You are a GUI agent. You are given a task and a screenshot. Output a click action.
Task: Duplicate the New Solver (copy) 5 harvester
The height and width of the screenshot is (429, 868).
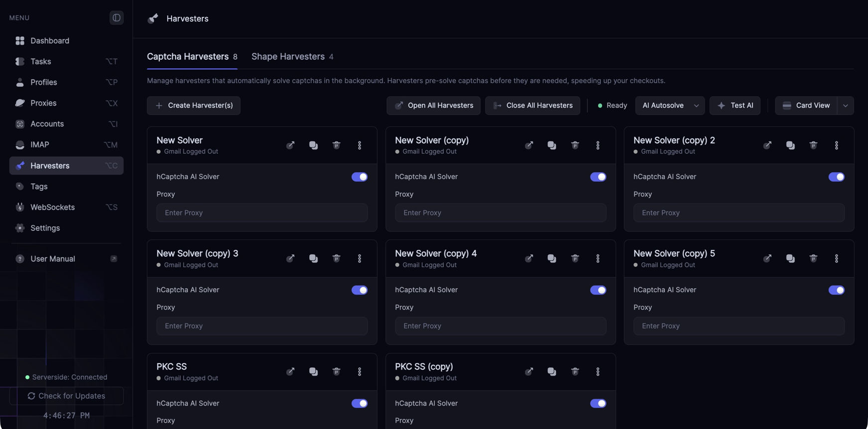click(x=790, y=259)
